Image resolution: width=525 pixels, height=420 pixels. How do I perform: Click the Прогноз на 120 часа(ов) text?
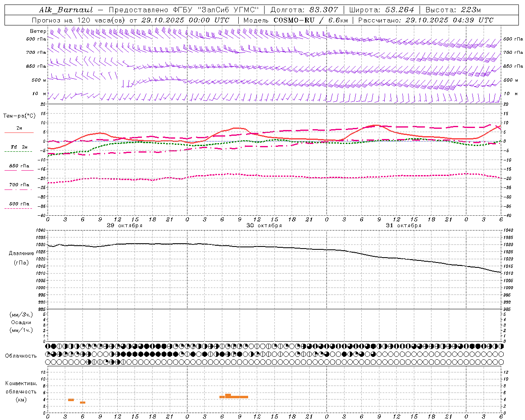(x=79, y=20)
